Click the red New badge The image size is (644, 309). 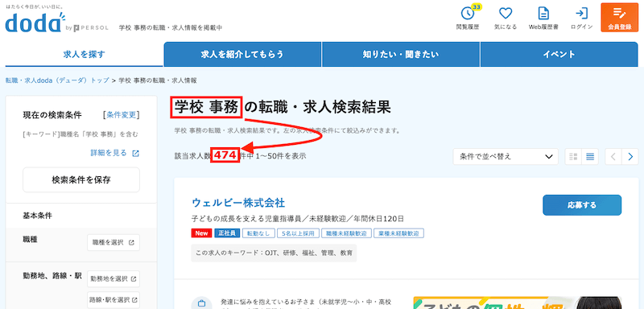pos(202,233)
